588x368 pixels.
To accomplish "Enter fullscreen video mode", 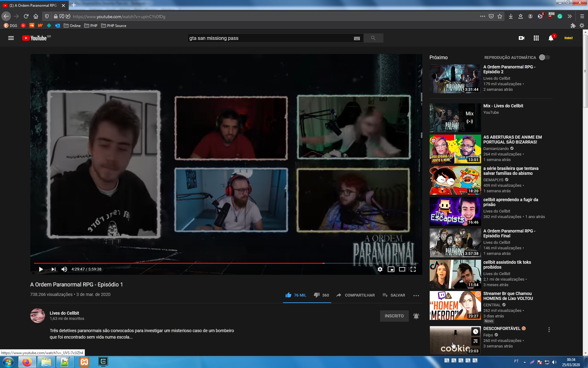I will point(413,269).
